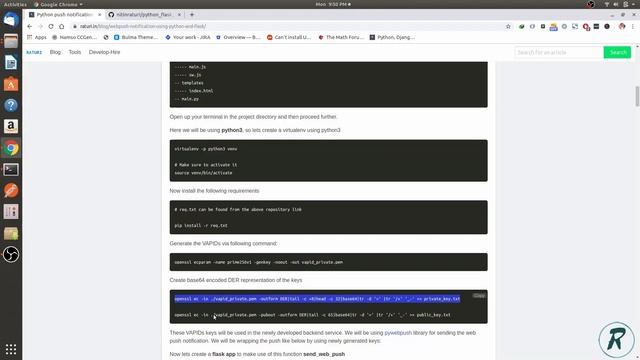Open LibreOffice Writer from the dock
The image size is (640, 360).
pyautogui.click(x=11, y=62)
